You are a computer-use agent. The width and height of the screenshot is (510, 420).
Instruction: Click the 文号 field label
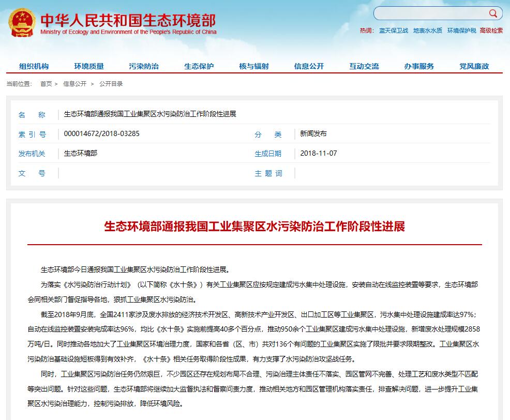(x=32, y=173)
